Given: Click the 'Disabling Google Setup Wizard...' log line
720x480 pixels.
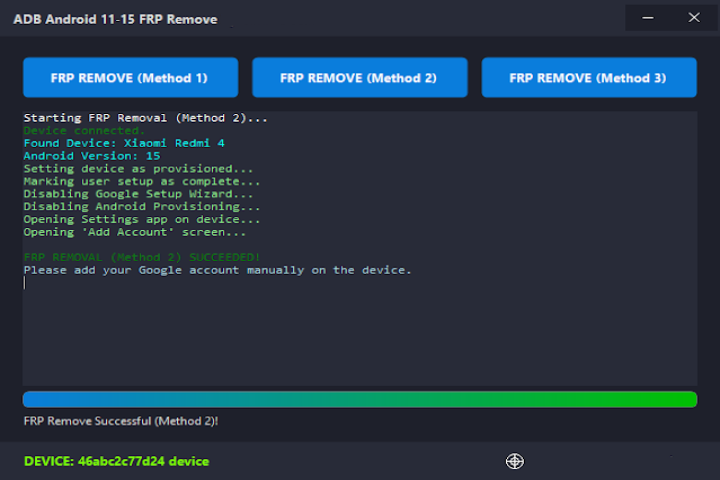Looking at the screenshot, I should coord(138,194).
